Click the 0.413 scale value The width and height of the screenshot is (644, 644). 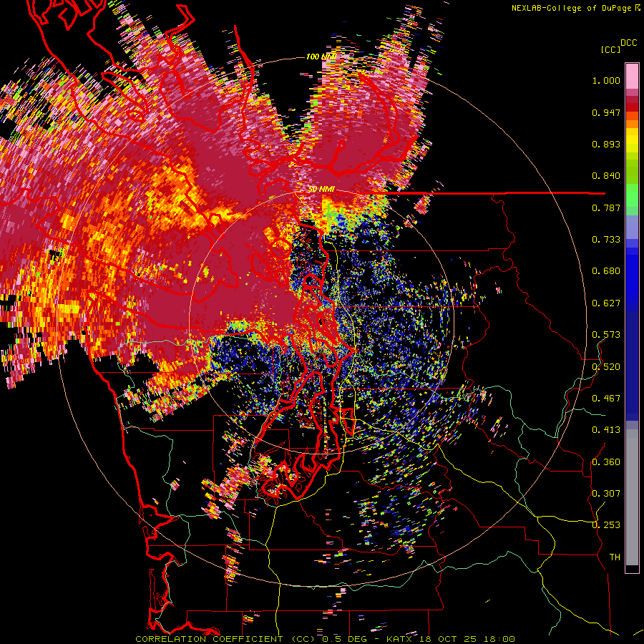click(606, 430)
